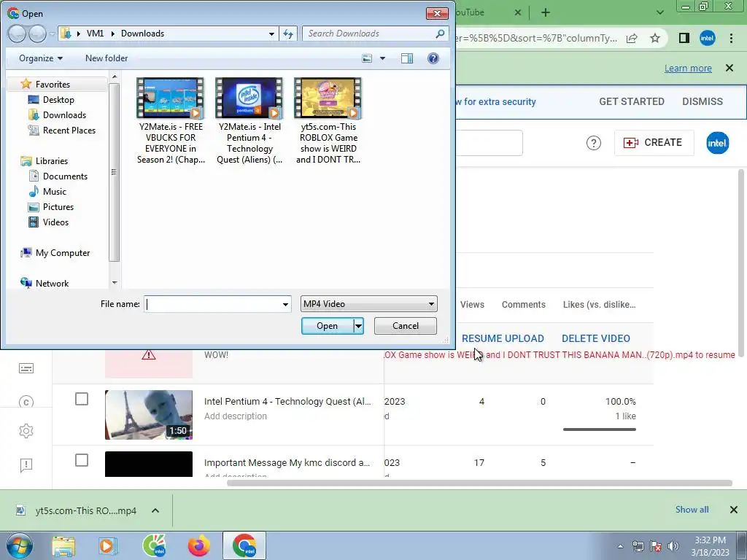Open Subtitles in the Studio sidebar
The height and width of the screenshot is (560, 747).
[26, 368]
